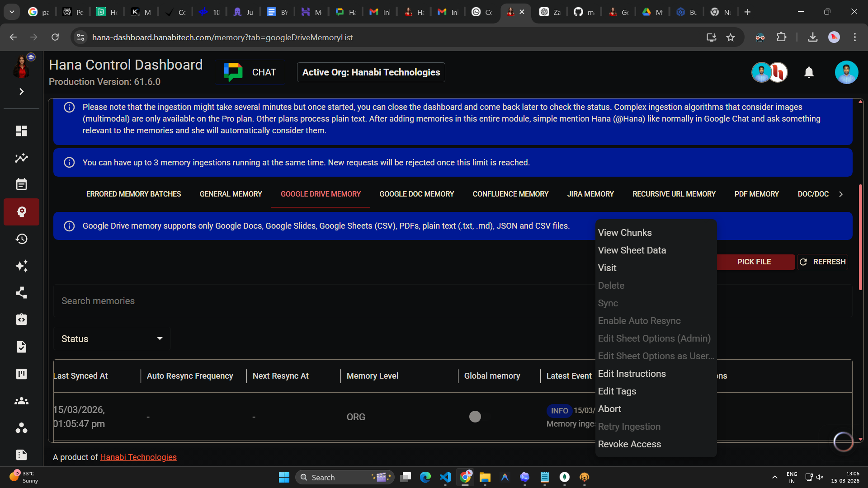This screenshot has height=488, width=868.
Task: Select View Chunks from context menu
Action: click(x=624, y=233)
